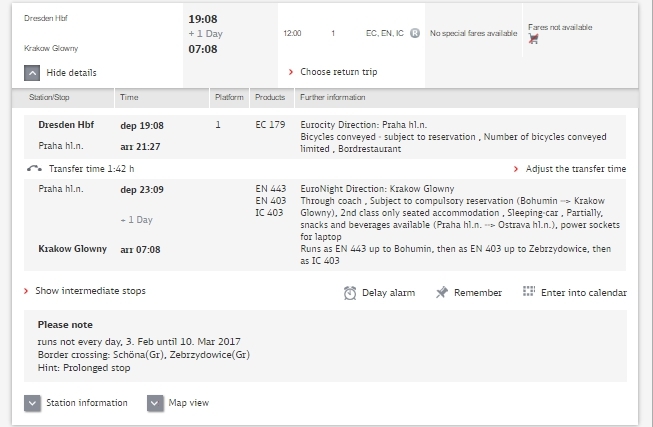Click Praha hl.n. arrival stop
Screen dimensions: 653x427
(59, 145)
